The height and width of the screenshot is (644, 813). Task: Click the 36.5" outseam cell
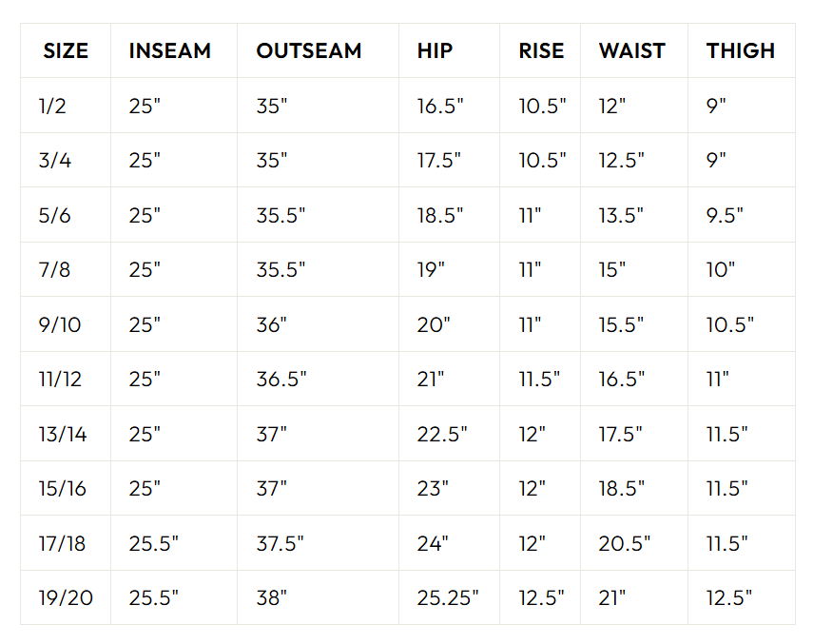coord(281,380)
